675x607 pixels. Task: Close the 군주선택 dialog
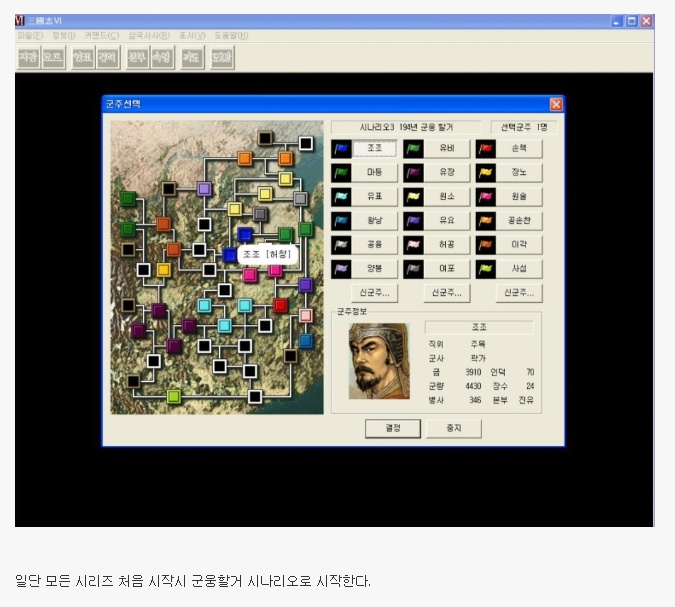556,104
